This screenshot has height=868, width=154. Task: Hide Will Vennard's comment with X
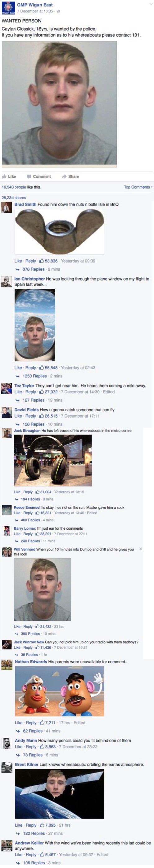click(x=141, y=549)
